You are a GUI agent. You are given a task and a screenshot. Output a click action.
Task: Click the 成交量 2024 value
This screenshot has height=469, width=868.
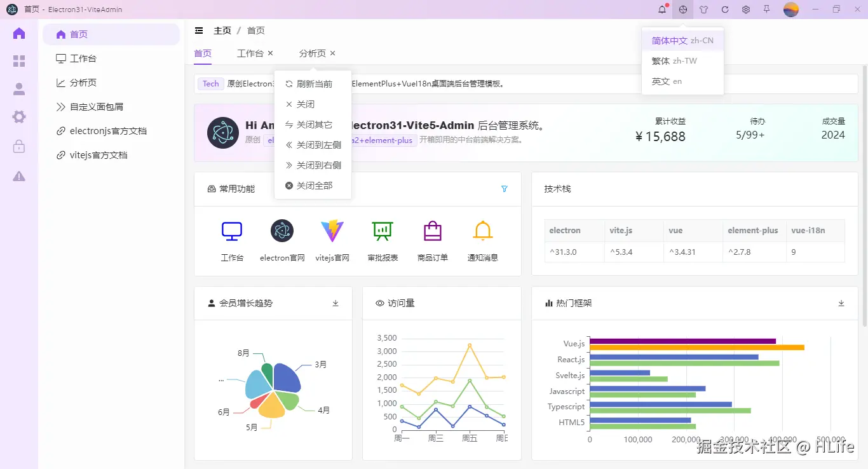(x=833, y=135)
